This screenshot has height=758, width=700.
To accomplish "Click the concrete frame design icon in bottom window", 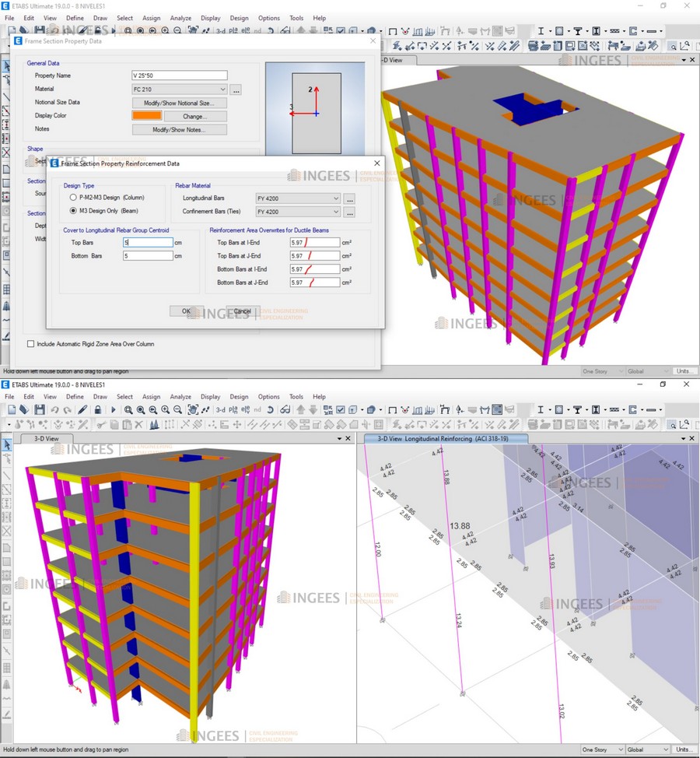I will tap(559, 410).
